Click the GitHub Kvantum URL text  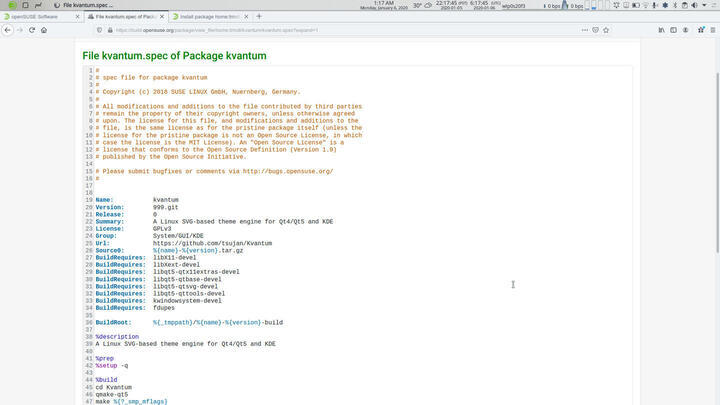coord(212,243)
